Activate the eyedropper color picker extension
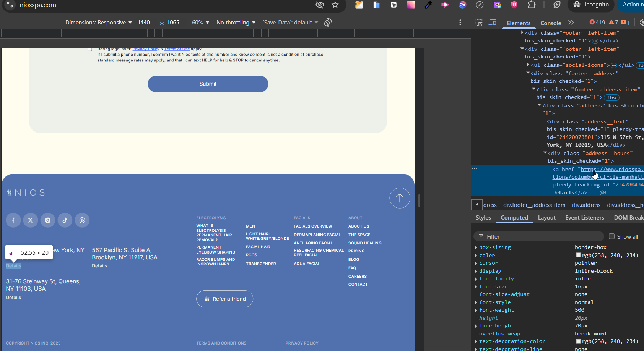 [428, 5]
